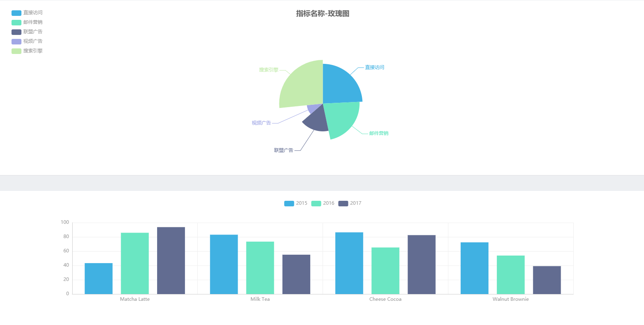Screen dimensions: 644x325
Task: Click Matcha Latte 2017 dark bar
Action: [x=171, y=261]
